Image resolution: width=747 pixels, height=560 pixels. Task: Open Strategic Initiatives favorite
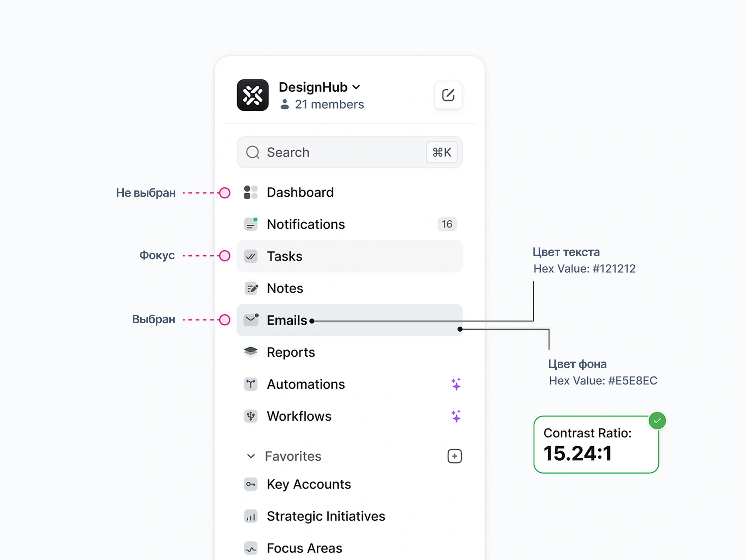pos(325,516)
